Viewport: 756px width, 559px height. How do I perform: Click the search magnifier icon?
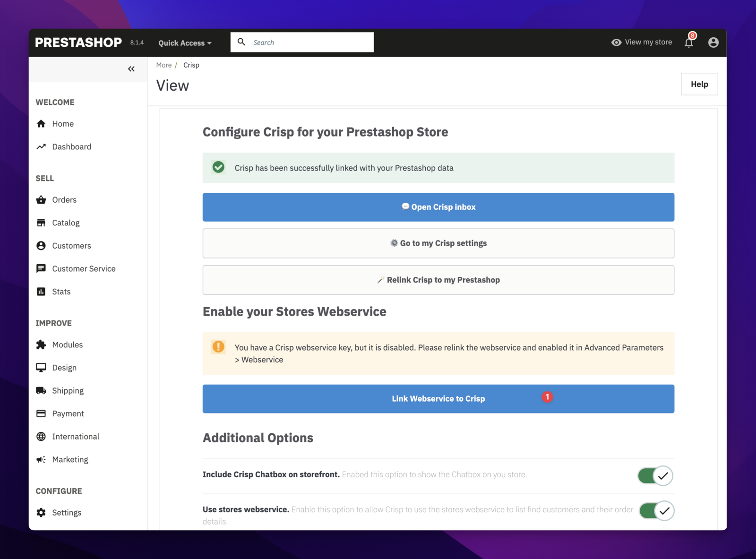point(241,42)
